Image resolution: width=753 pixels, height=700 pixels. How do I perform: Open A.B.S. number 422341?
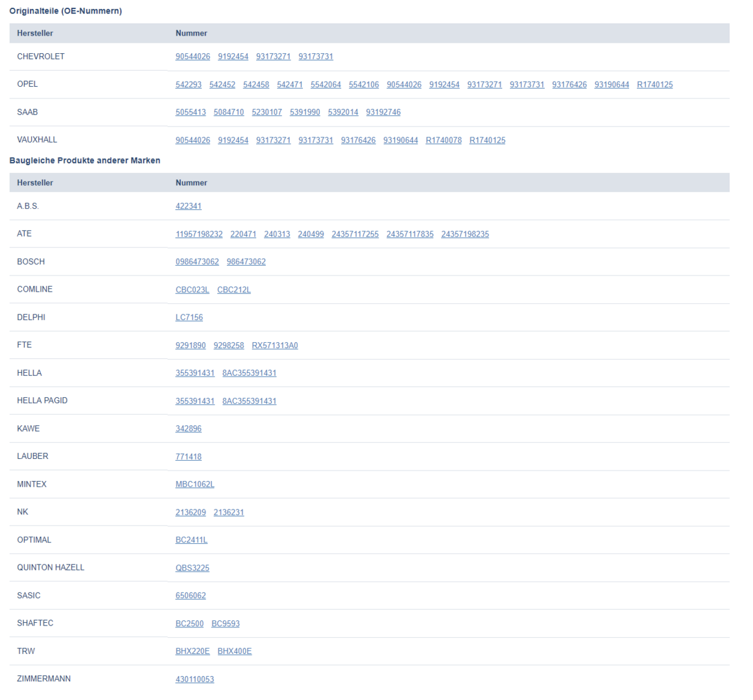point(188,206)
